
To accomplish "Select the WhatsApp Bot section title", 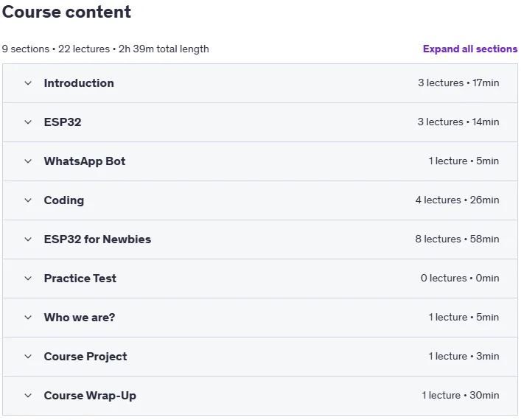I will [85, 161].
